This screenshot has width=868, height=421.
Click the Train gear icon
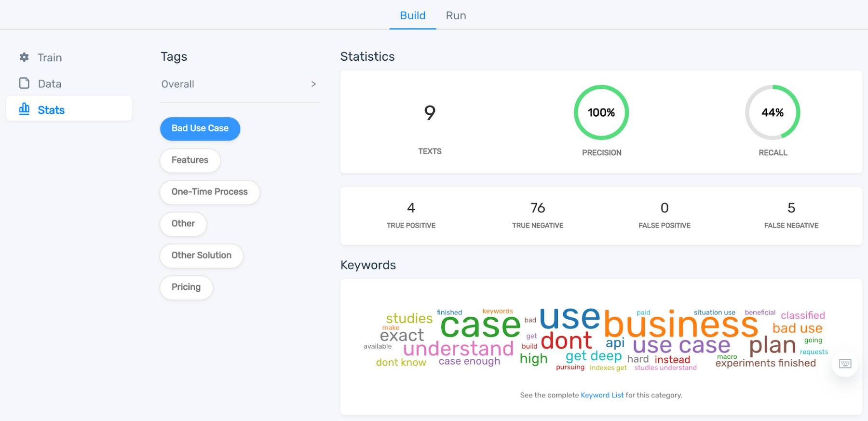coord(24,57)
